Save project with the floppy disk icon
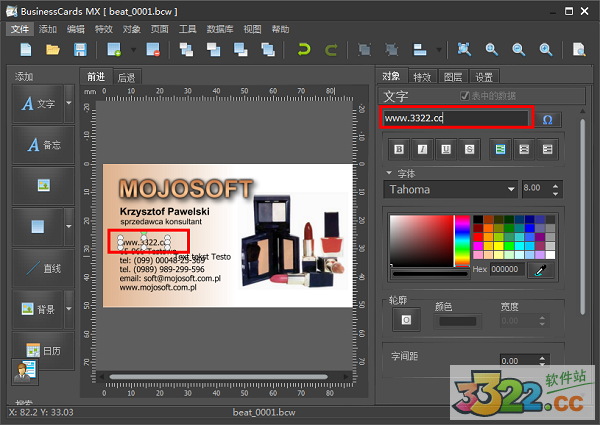Viewport: 600px width, 425px height. point(80,50)
